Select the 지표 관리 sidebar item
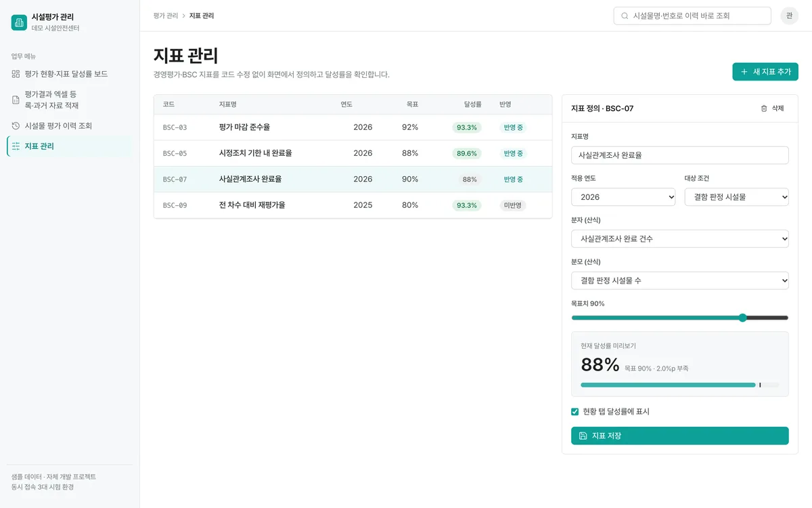The image size is (812, 508). click(70, 146)
